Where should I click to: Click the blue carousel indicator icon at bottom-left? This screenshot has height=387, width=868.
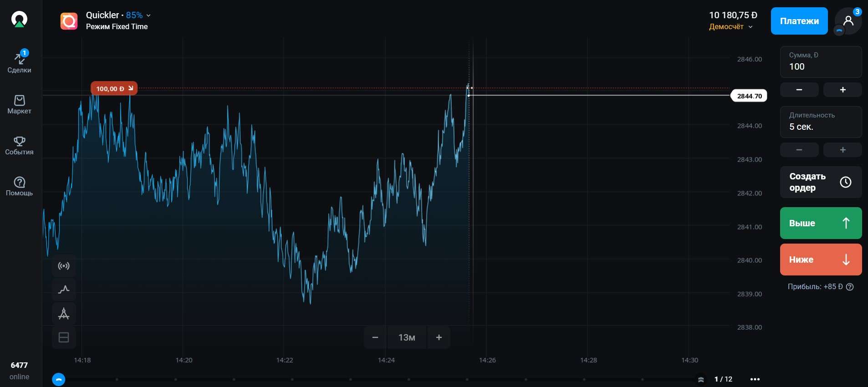(x=59, y=379)
